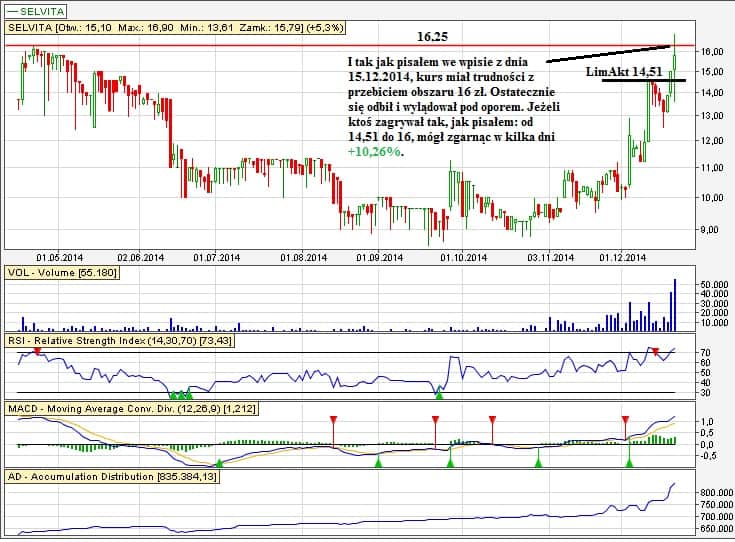Click the 16.25 resistance annotation
This screenshot has height=542, width=735.
click(432, 37)
